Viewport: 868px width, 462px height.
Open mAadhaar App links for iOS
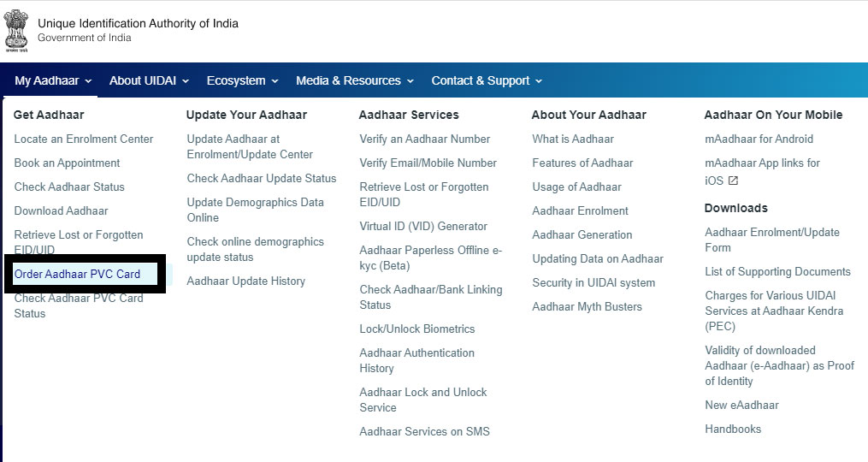coord(762,171)
